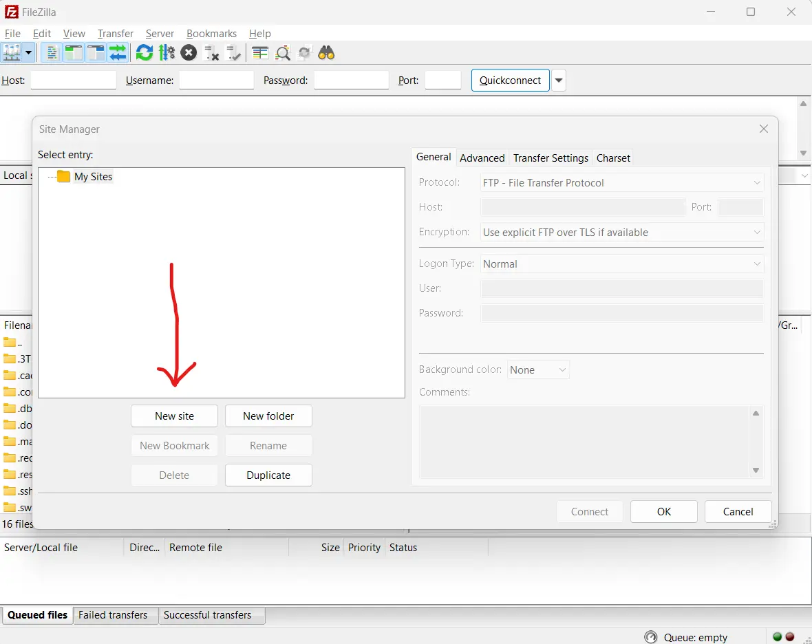Toggle local directory tree display icon
Viewport: 812px width, 644px height.
point(74,53)
